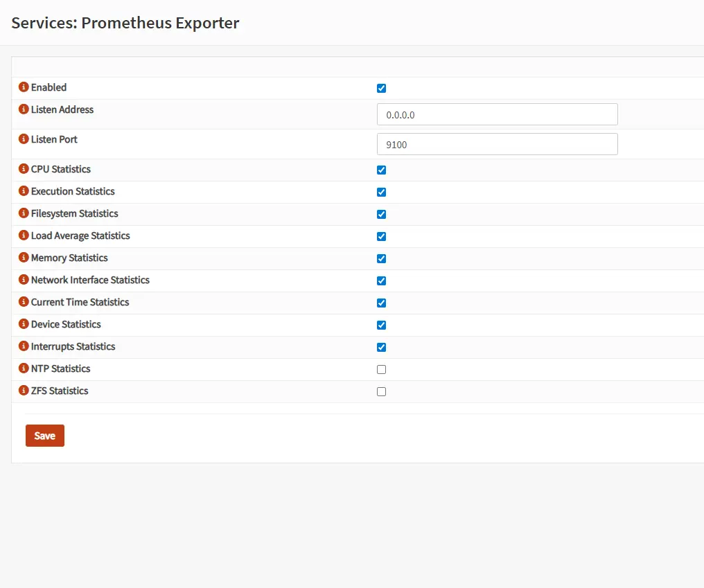Click the 'ZFS Statistics' label text
This screenshot has height=588, width=704.
click(x=60, y=391)
